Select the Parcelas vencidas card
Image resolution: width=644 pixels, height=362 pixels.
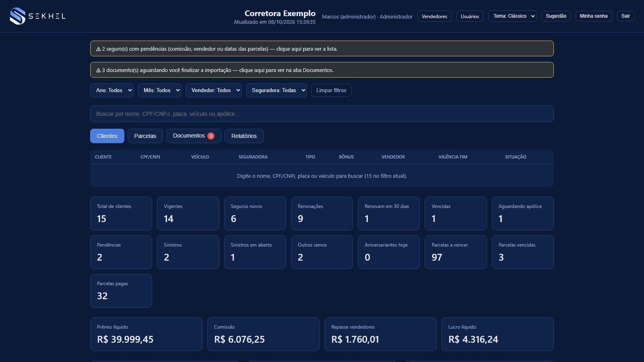[x=523, y=252]
